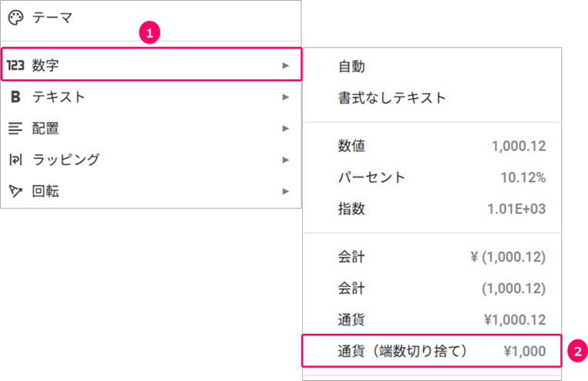Expand the テキスト submenu arrow
Screen dimensions: 588x381
[x=286, y=97]
